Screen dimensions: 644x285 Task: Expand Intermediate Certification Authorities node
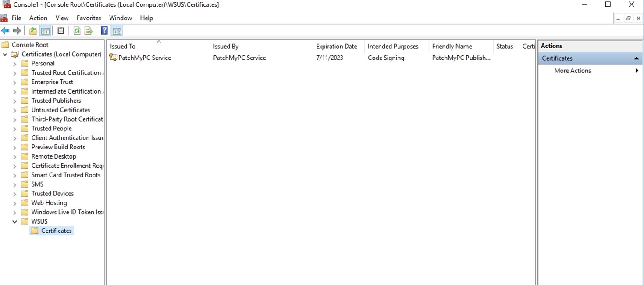pyautogui.click(x=14, y=91)
